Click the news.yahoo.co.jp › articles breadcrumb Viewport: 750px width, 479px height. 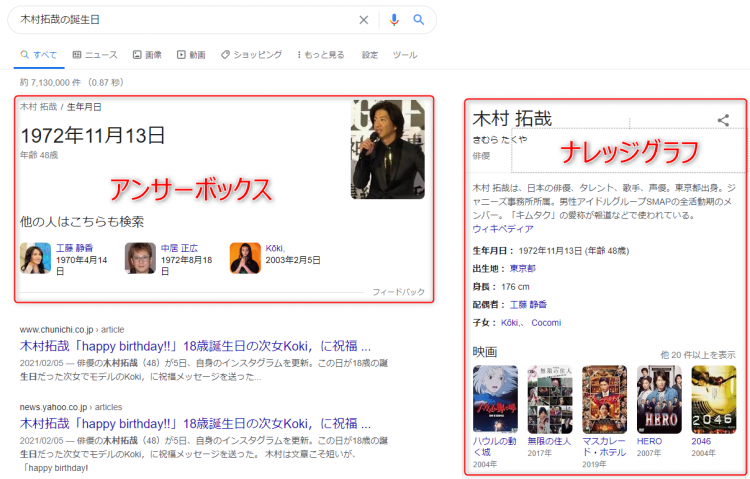(x=71, y=407)
